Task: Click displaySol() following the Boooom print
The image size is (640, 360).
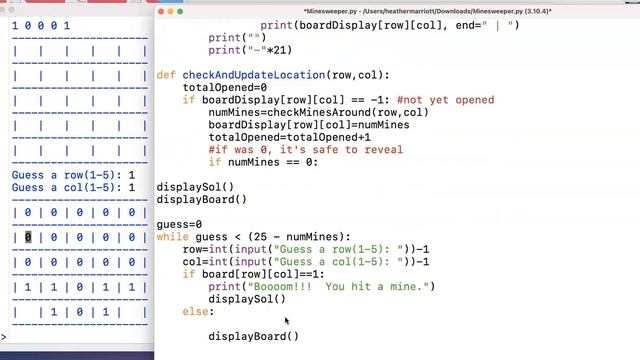Action: click(x=247, y=299)
